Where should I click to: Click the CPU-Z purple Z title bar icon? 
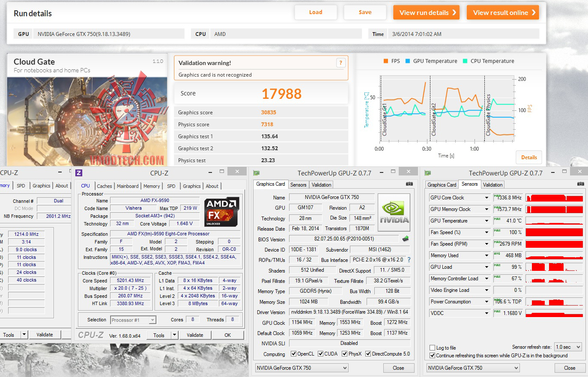click(79, 173)
